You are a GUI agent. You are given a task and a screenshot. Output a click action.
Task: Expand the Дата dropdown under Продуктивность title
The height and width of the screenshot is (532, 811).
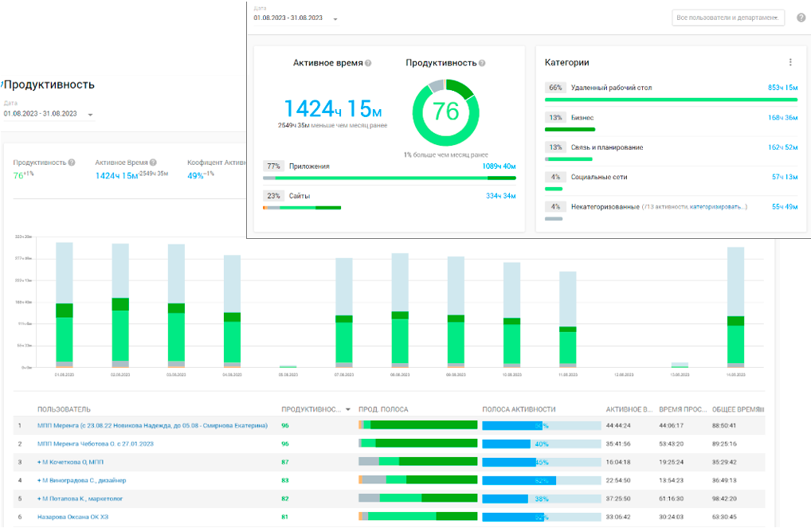click(x=90, y=115)
